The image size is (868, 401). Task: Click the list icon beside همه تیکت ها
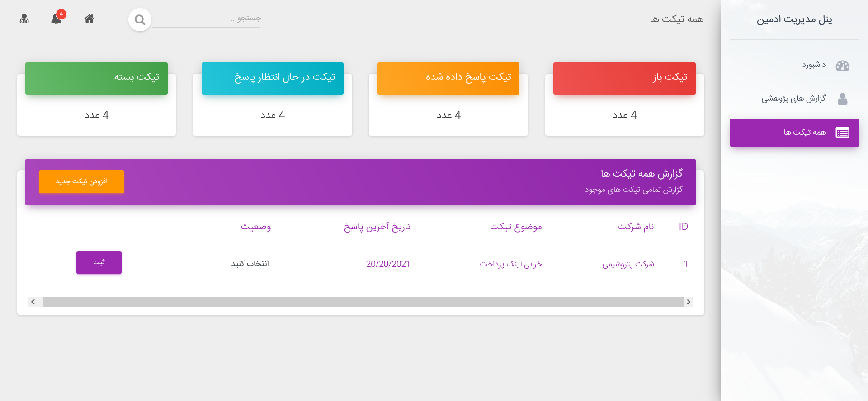point(843,132)
